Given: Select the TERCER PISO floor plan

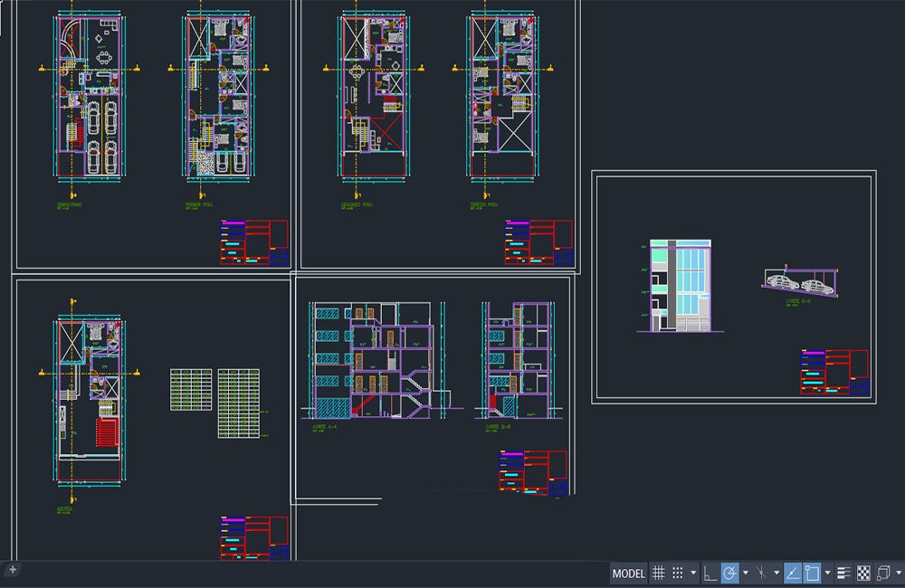Looking at the screenshot, I should tap(502, 97).
